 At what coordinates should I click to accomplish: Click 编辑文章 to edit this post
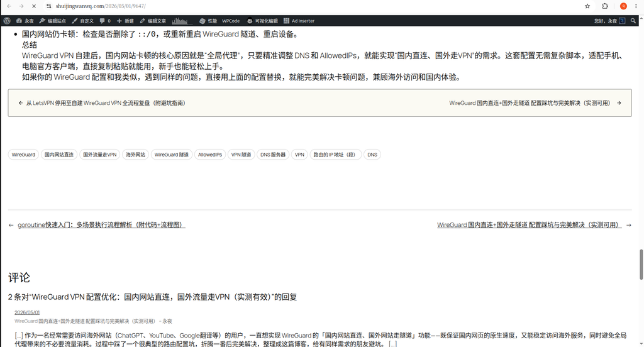[x=152, y=21]
